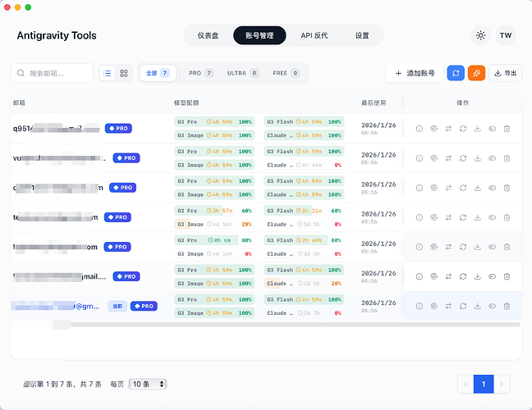Click the 'G3 Pro 3h 57m 60%' quota cell
This screenshot has width=532, height=410.
(x=214, y=211)
